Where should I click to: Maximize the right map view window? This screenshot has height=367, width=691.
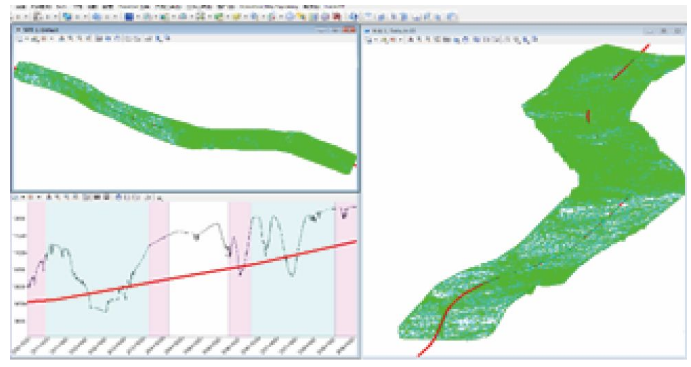[x=664, y=31]
